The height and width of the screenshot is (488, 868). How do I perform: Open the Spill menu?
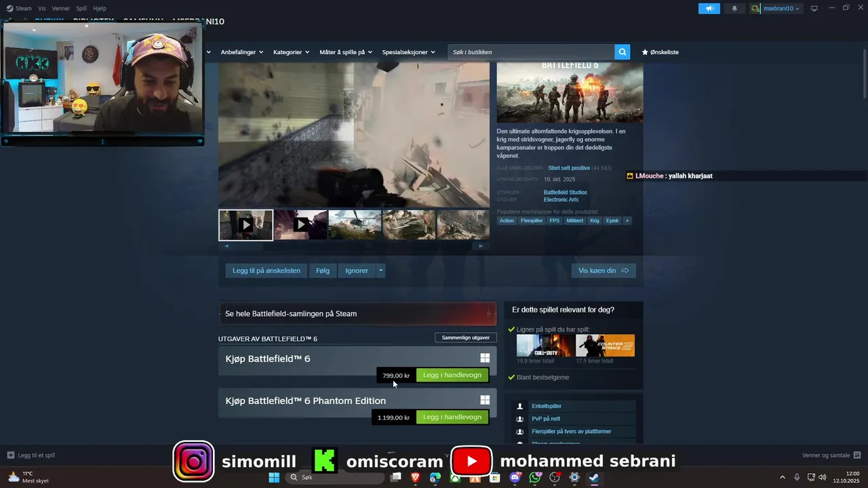pyautogui.click(x=81, y=8)
